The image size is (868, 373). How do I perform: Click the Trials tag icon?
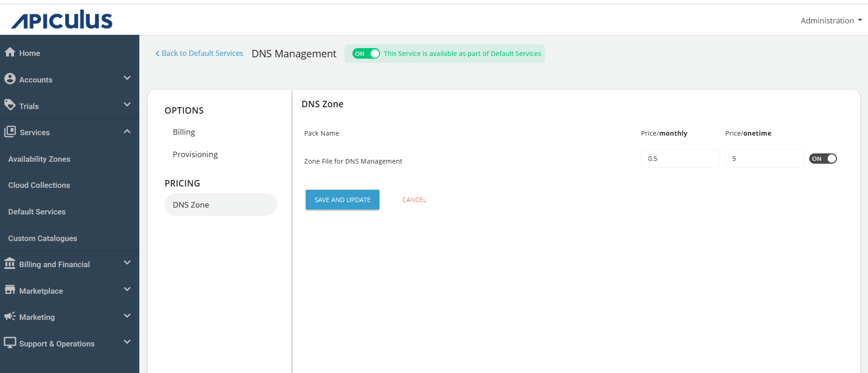(x=10, y=105)
